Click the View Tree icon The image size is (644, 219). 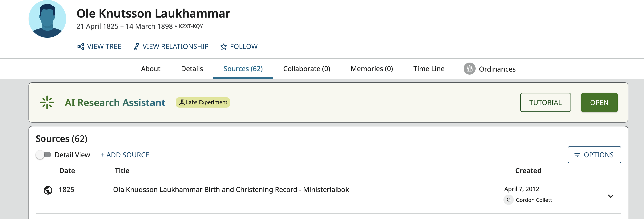click(x=81, y=46)
